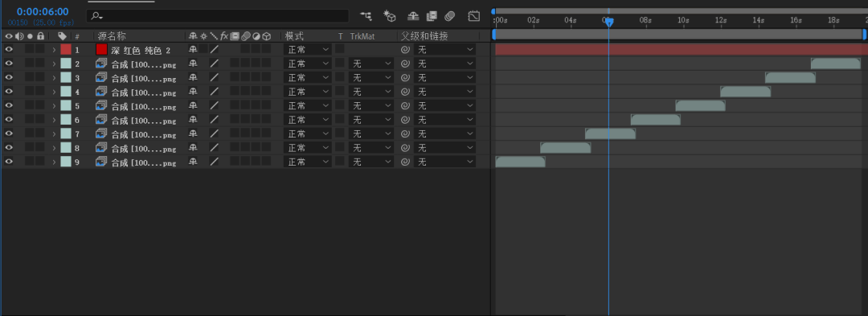
Task: Click the 3D layer cube header icon
Action: [266, 36]
